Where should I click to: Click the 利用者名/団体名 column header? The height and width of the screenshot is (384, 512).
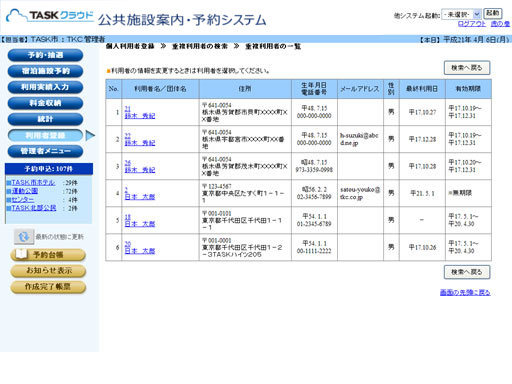pyautogui.click(x=160, y=89)
